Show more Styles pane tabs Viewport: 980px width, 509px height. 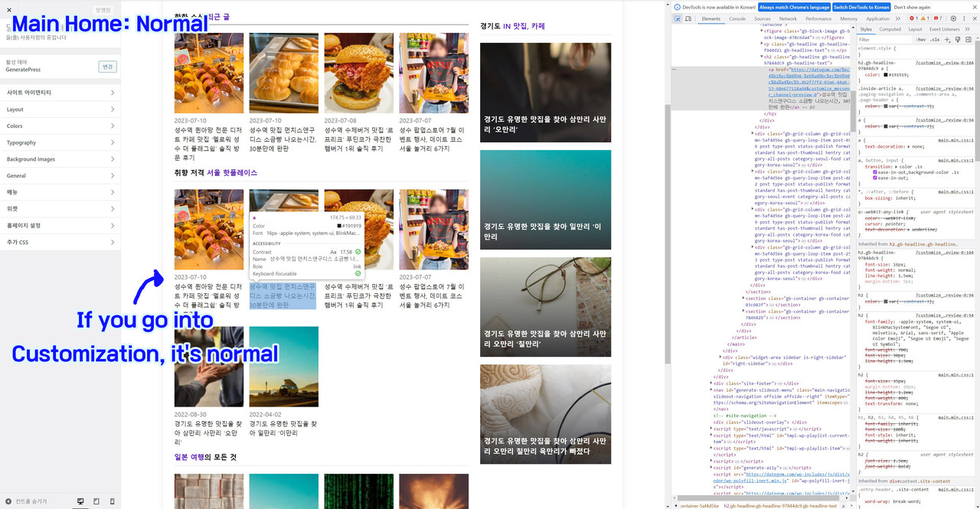coord(968,29)
